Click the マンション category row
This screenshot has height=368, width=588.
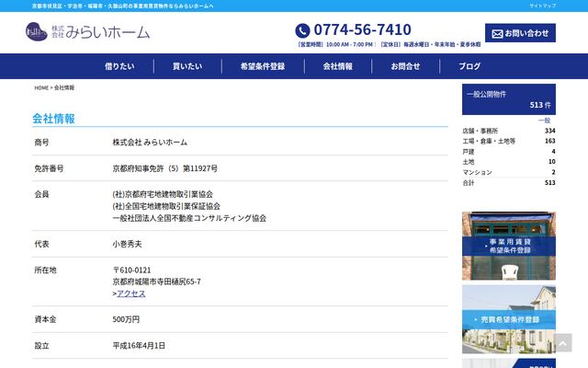[508, 172]
